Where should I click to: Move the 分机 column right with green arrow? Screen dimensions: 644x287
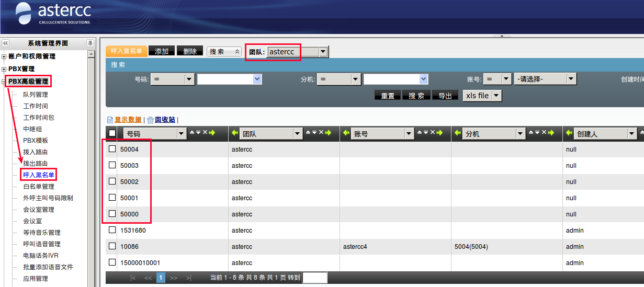tap(551, 133)
